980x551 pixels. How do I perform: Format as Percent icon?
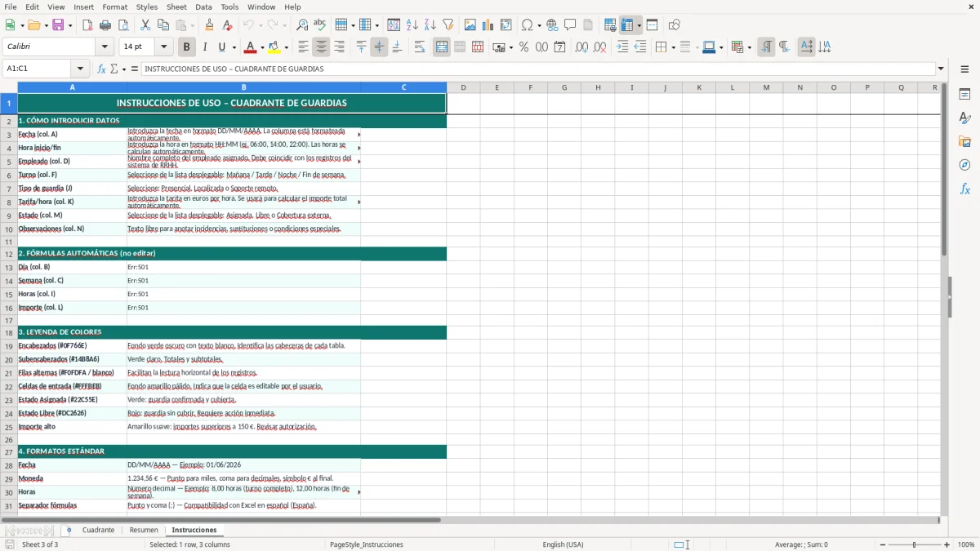click(523, 47)
